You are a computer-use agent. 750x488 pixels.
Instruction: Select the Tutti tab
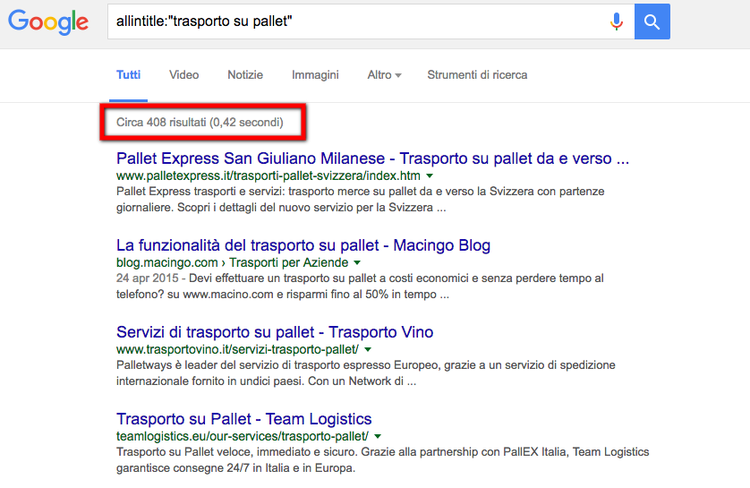click(x=128, y=75)
